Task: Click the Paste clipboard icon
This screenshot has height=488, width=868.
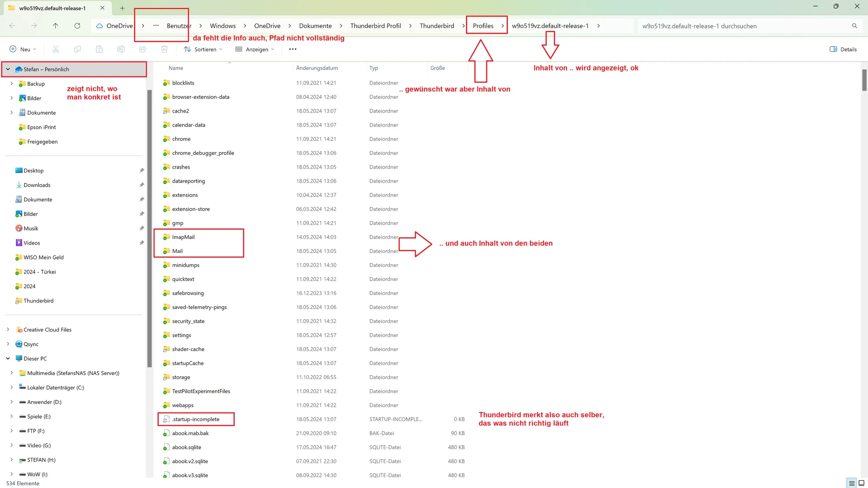Action: pyautogui.click(x=99, y=49)
